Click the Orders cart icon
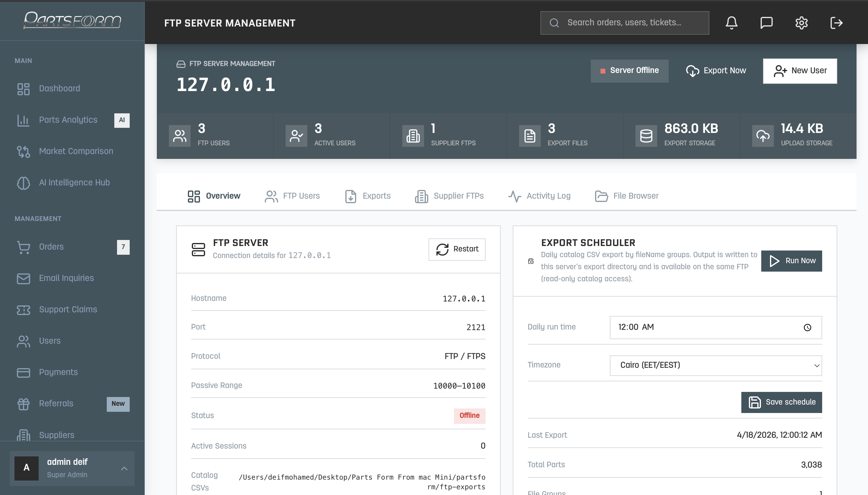The width and height of the screenshot is (868, 495). tap(24, 247)
